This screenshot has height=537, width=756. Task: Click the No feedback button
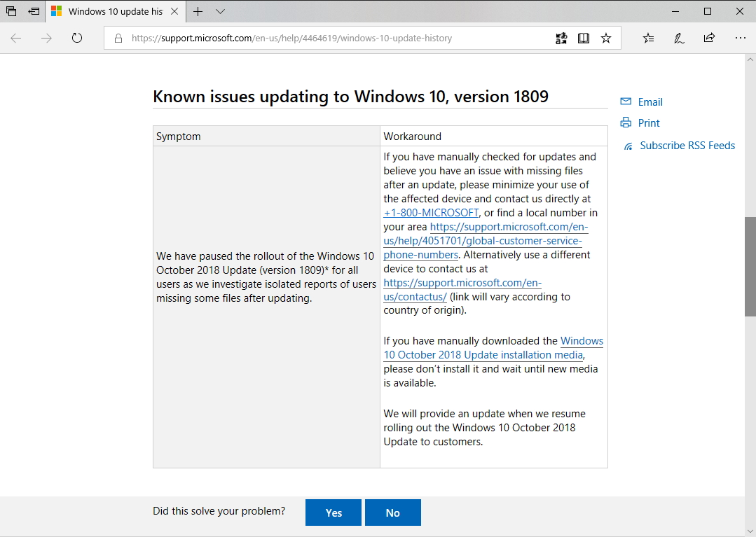(x=392, y=512)
